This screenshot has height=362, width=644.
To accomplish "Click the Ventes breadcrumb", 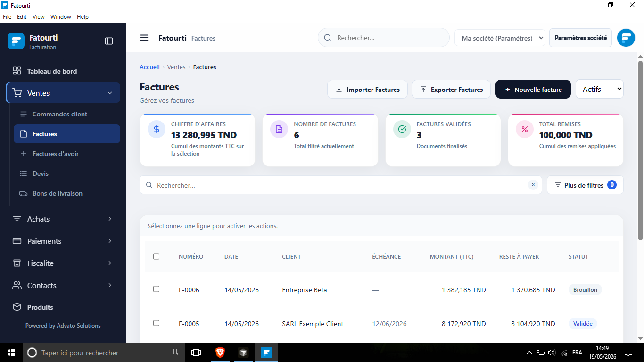I will 176,67.
